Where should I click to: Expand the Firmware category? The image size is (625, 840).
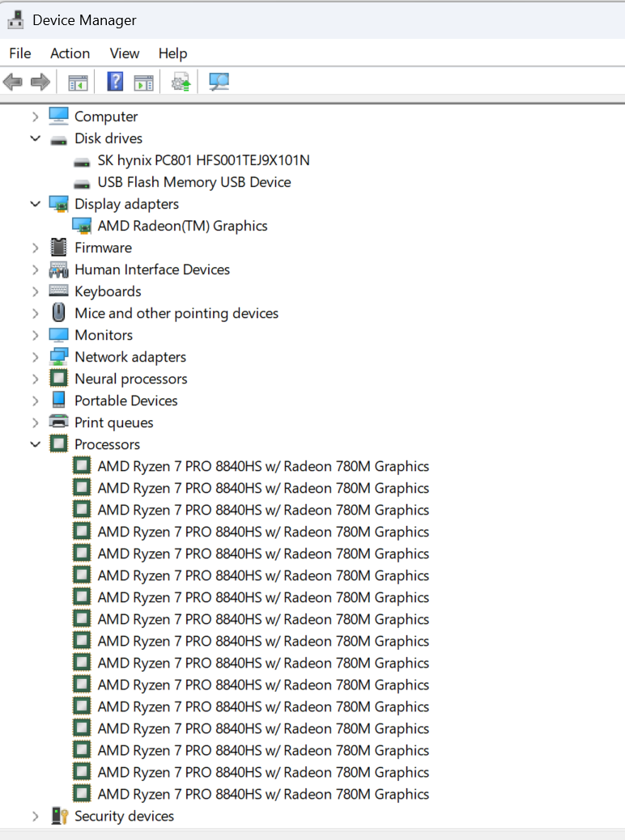coord(35,248)
